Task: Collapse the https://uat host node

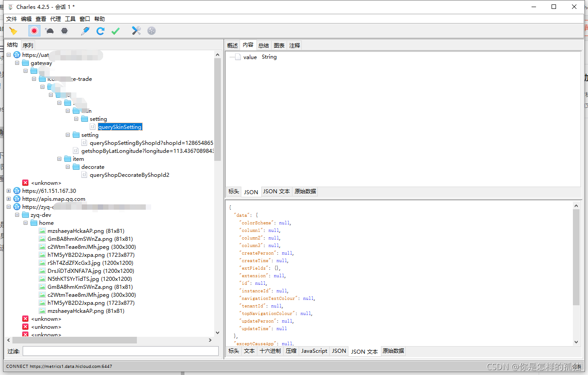Action: click(8, 55)
